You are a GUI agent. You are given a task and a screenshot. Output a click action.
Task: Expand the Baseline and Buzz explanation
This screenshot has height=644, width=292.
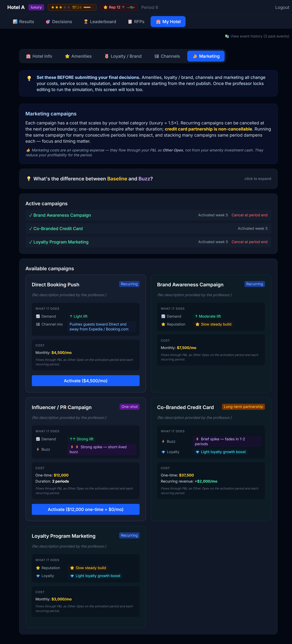click(148, 179)
